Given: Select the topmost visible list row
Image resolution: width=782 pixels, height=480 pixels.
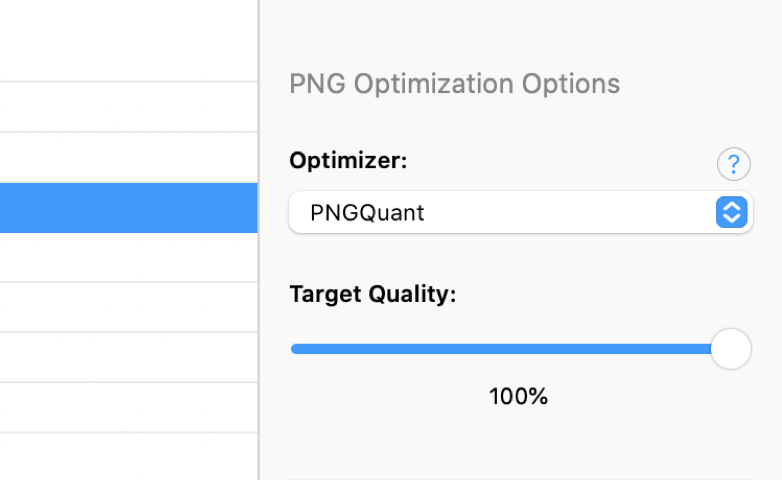Looking at the screenshot, I should click(x=129, y=40).
